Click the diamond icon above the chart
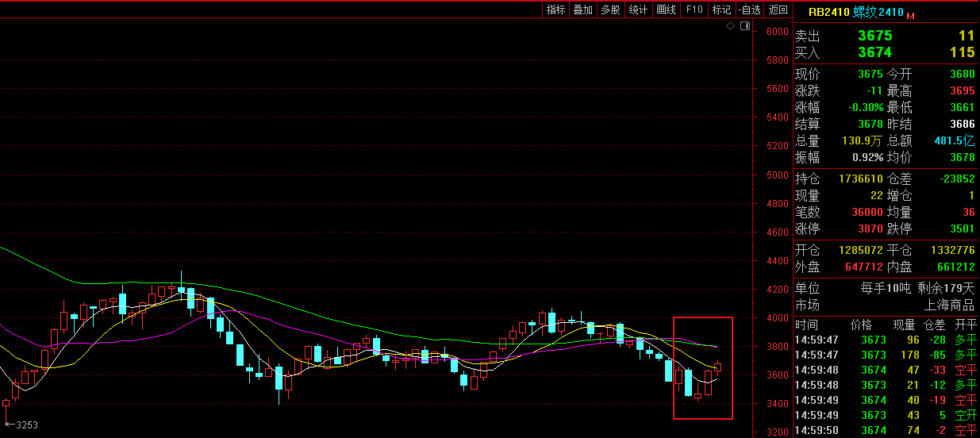Image resolution: width=980 pixels, height=438 pixels. click(731, 26)
